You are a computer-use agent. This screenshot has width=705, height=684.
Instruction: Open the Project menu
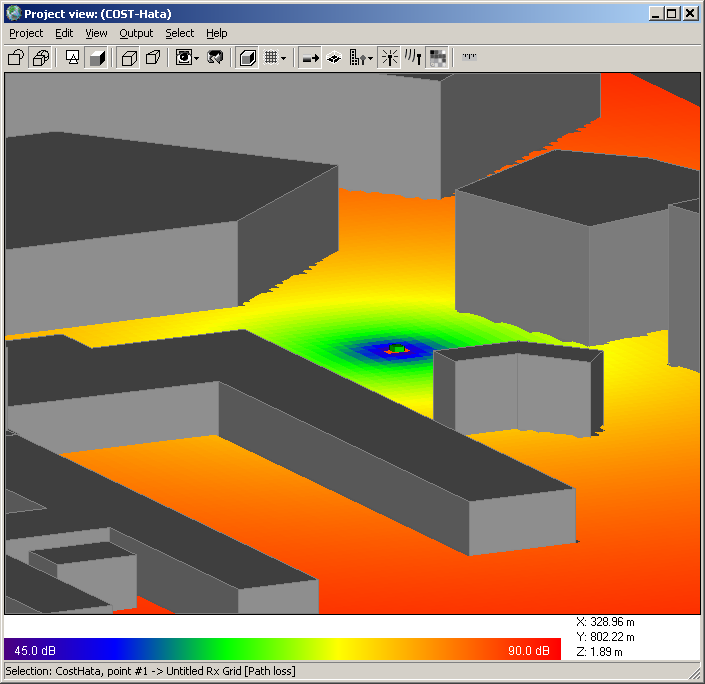coord(26,33)
